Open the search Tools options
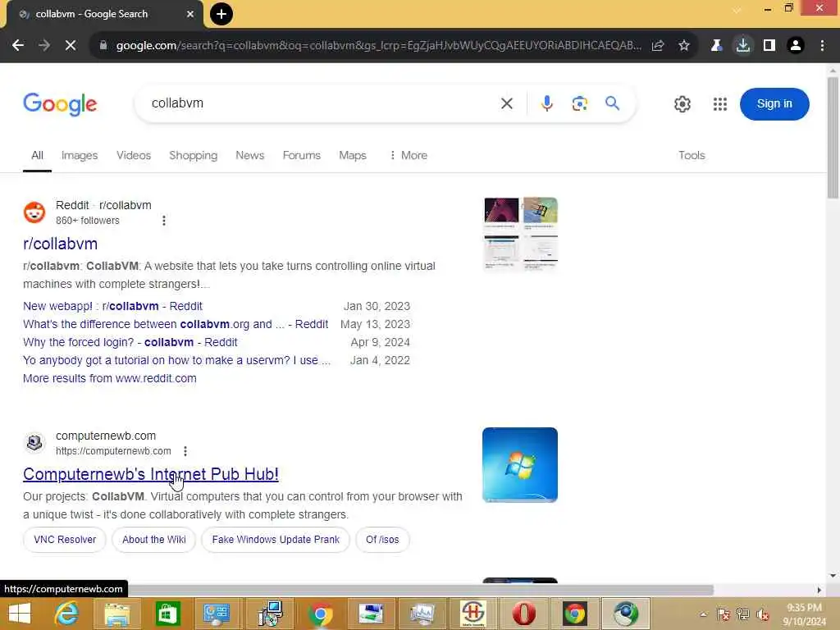This screenshot has height=630, width=840. coord(692,155)
